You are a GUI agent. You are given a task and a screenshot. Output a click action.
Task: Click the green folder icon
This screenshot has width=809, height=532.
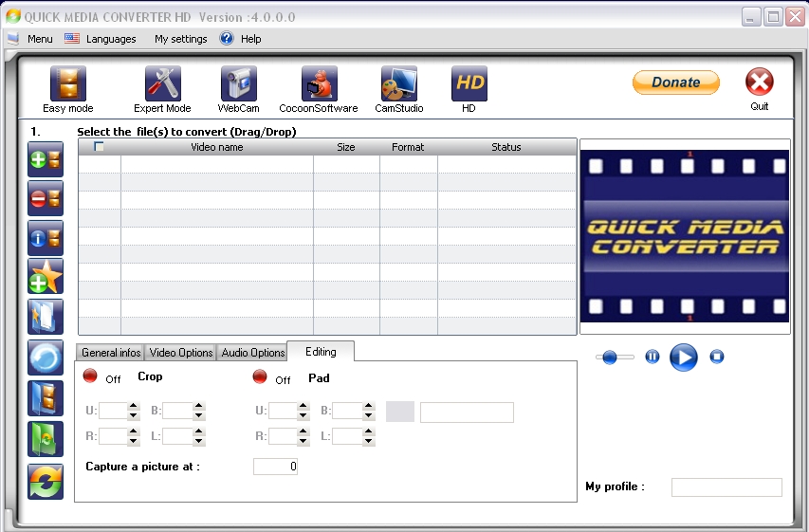pos(46,439)
